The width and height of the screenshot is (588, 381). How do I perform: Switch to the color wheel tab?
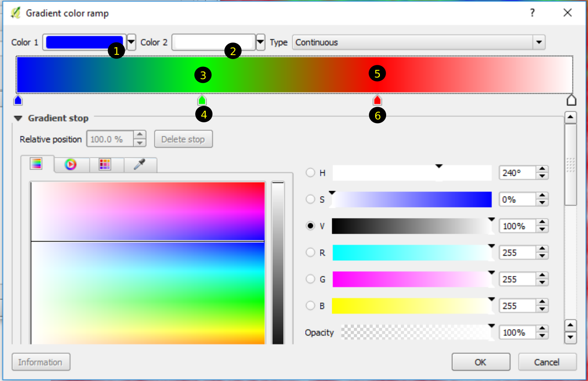point(71,165)
